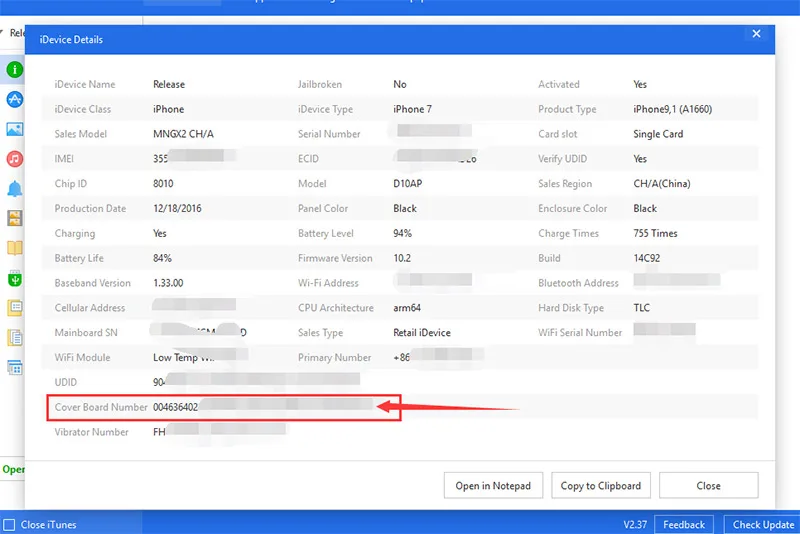This screenshot has height=534, width=800.
Task: Open the blue table grid sidebar icon
Action: click(15, 367)
